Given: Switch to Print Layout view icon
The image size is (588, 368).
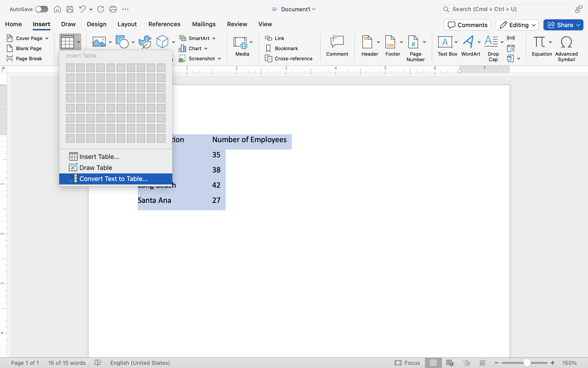Looking at the screenshot, I should click(x=433, y=363).
